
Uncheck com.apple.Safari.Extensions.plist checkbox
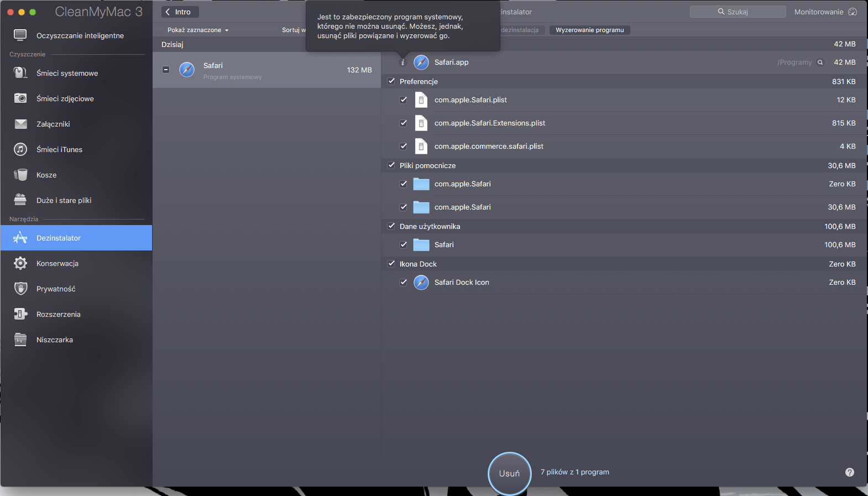[404, 123]
